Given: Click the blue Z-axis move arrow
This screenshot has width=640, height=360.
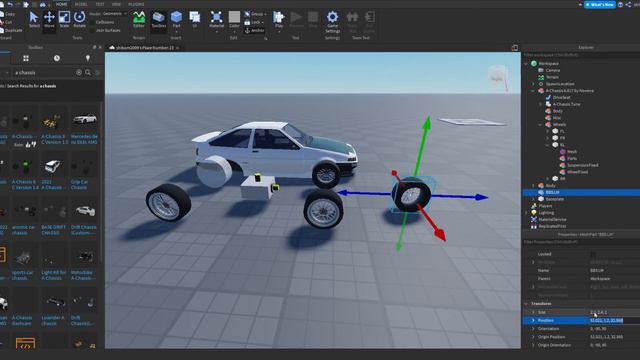Looking at the screenshot, I should tap(481, 197).
